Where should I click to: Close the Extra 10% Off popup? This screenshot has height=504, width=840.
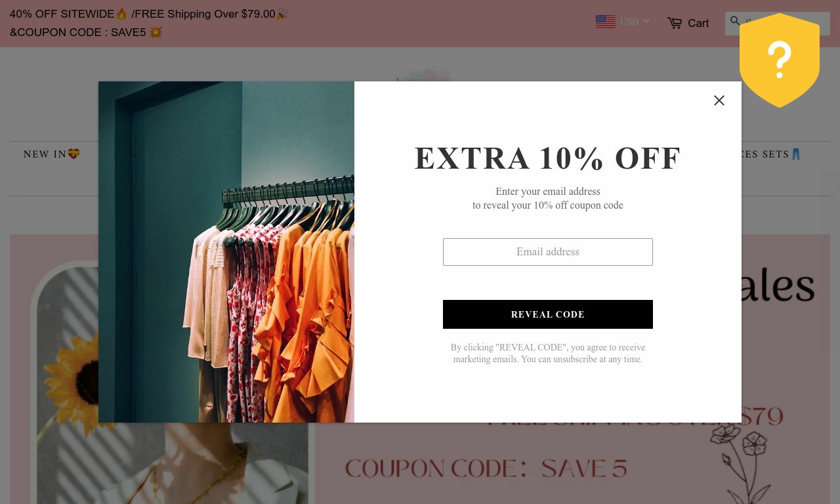[x=719, y=100]
